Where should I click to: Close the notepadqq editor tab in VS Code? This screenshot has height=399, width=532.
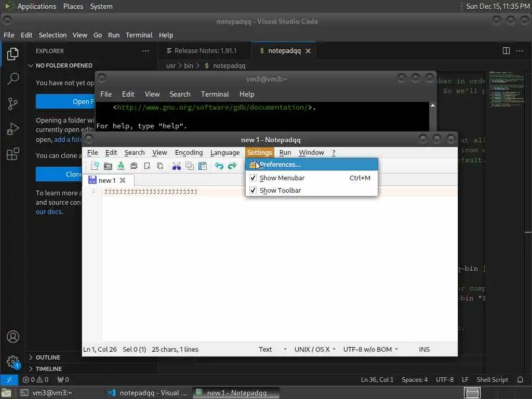(308, 51)
